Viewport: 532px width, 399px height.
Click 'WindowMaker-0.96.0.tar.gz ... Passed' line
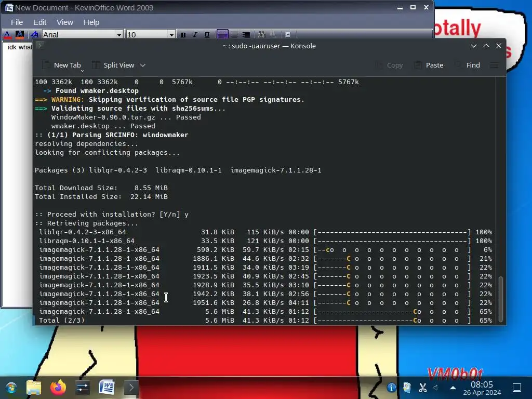[126, 117]
